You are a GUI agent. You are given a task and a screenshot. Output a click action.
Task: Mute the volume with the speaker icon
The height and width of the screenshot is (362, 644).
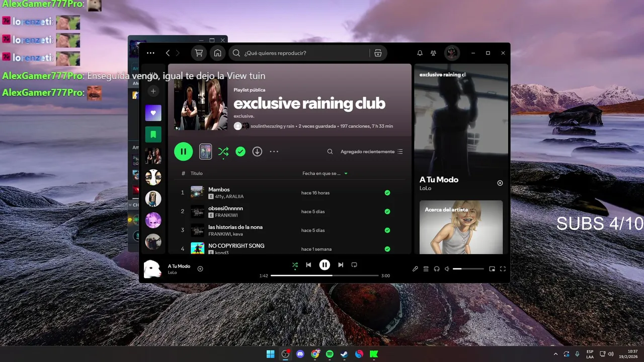tap(447, 269)
